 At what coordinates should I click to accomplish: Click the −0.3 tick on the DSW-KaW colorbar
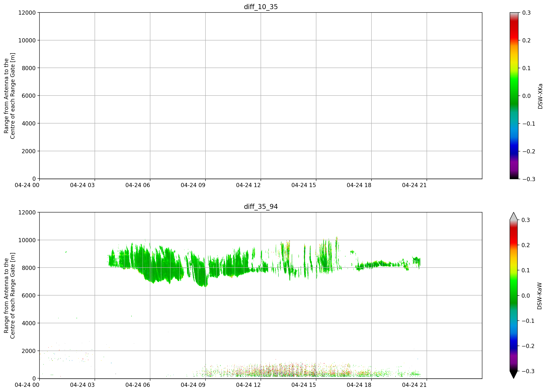(x=528, y=371)
